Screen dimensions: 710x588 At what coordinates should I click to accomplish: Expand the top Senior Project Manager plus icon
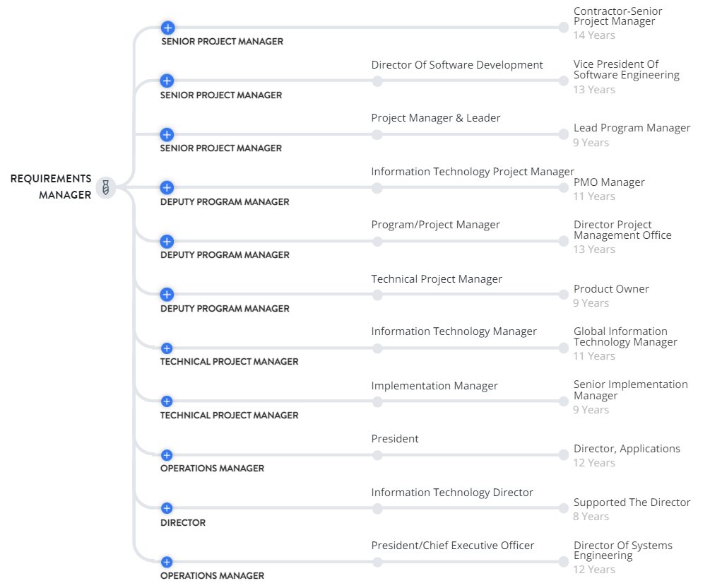coord(167,28)
